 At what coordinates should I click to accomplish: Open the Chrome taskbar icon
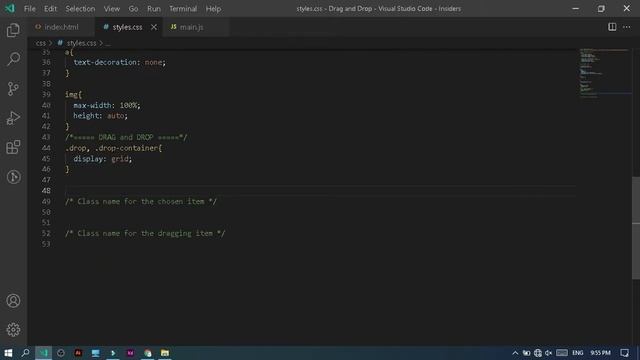click(147, 353)
